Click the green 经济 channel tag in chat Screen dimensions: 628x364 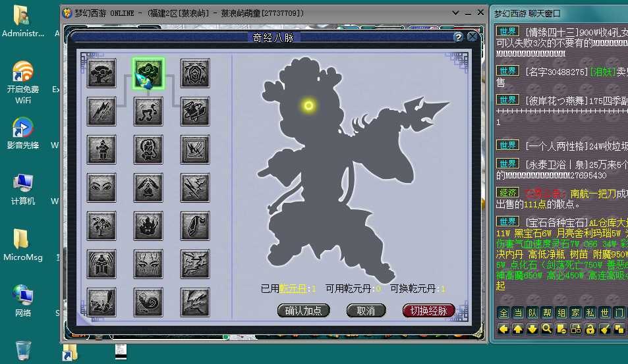[508, 193]
